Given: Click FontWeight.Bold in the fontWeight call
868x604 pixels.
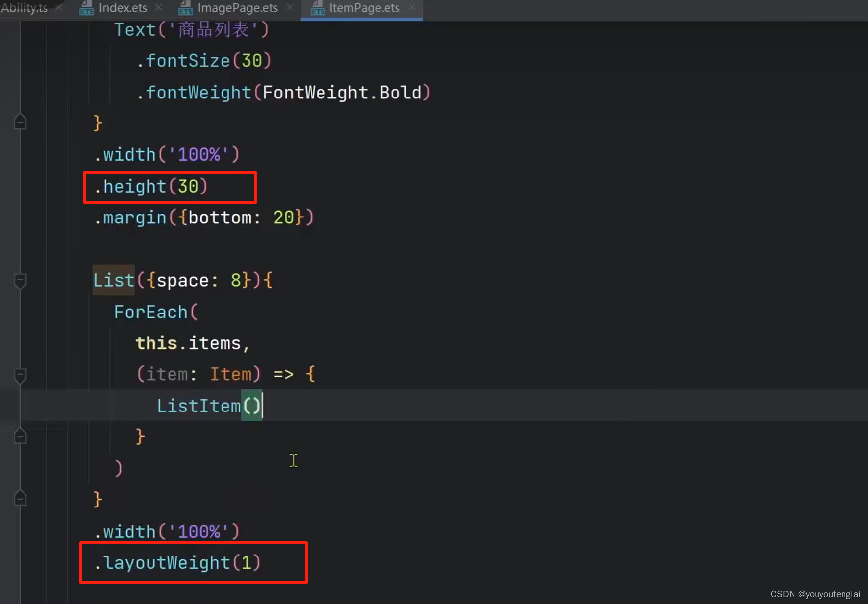Looking at the screenshot, I should [342, 93].
